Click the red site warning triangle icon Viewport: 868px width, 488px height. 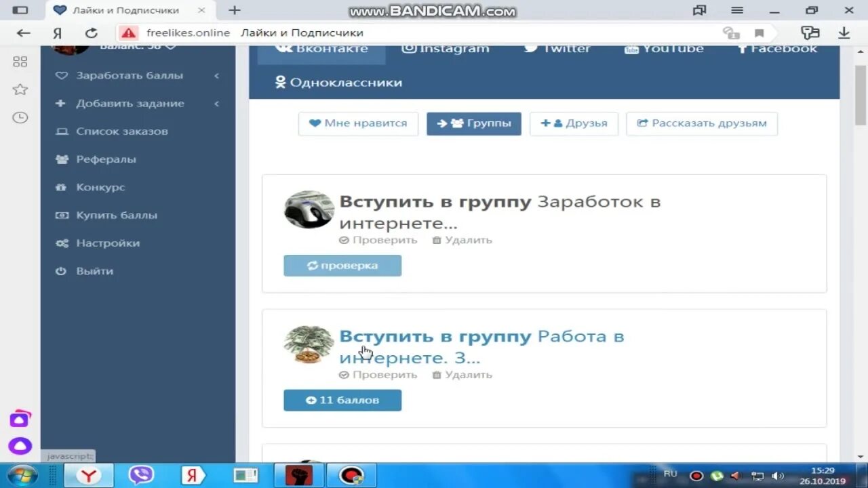coord(127,33)
